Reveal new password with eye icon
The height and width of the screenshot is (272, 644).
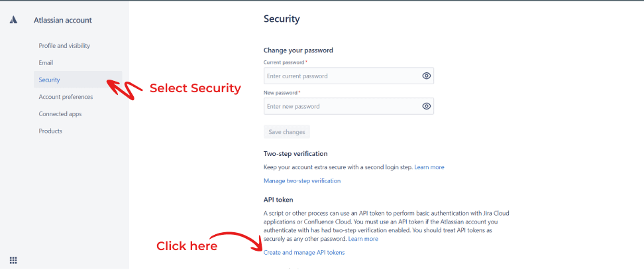click(426, 107)
